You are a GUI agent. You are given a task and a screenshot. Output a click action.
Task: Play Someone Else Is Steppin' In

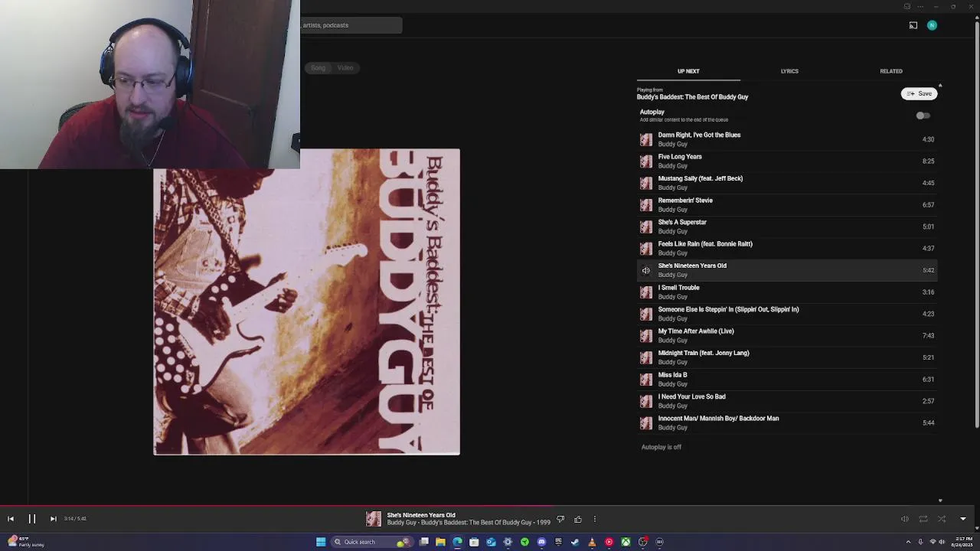[787, 314]
